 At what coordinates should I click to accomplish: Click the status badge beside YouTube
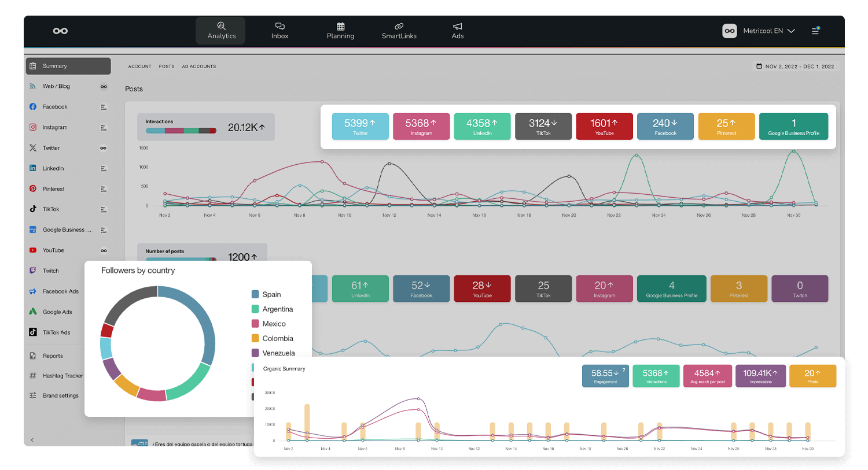104,250
